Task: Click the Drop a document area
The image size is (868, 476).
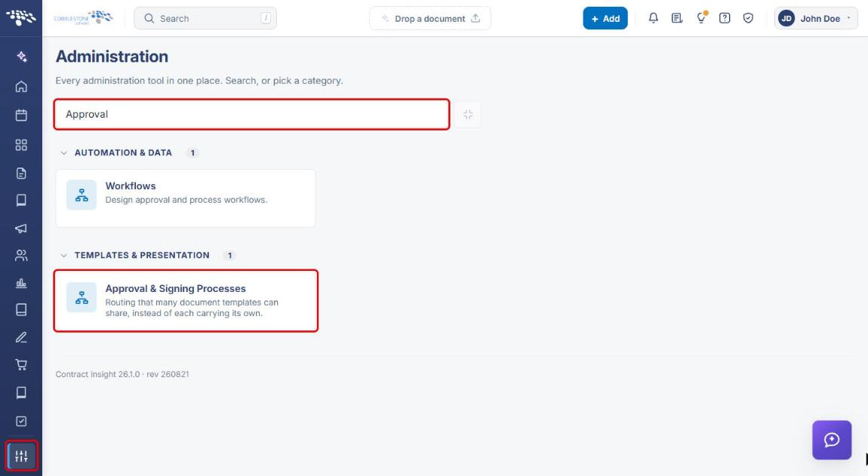Action: [430, 18]
